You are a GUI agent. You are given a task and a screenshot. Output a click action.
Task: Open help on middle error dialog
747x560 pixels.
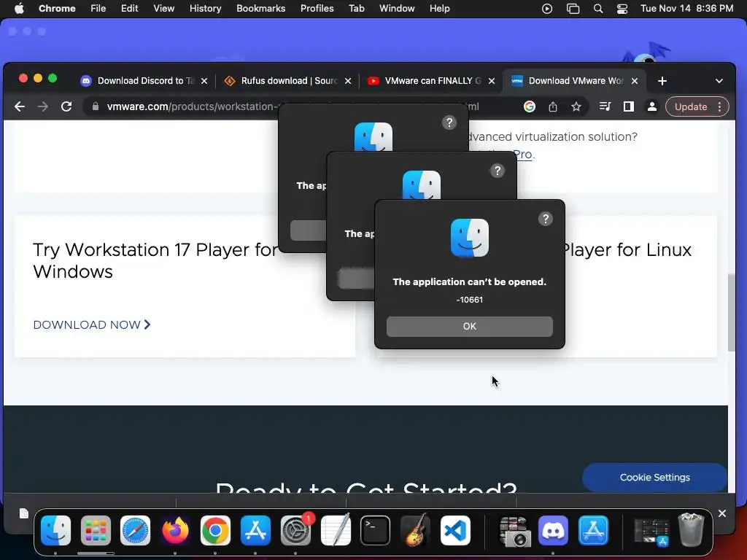click(x=498, y=171)
